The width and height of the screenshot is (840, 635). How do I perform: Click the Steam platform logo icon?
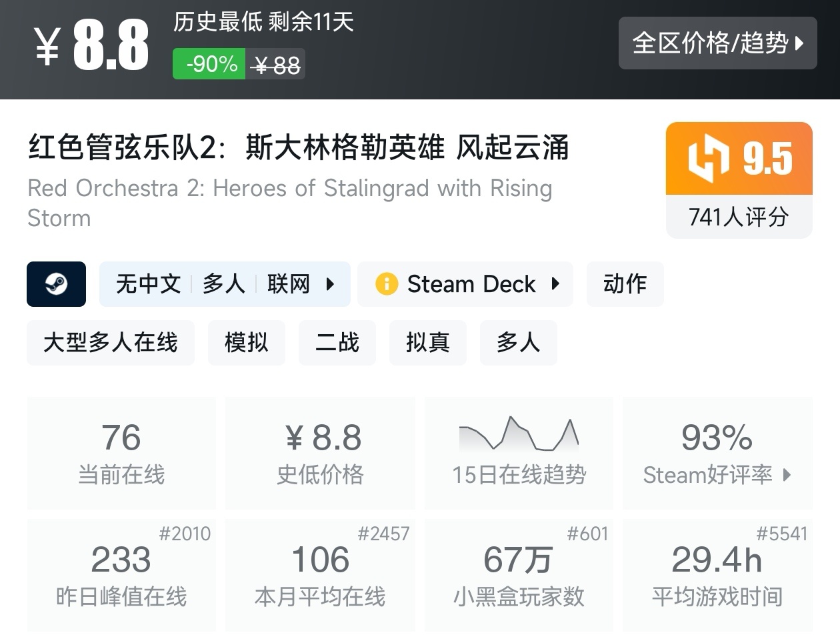pyautogui.click(x=56, y=284)
